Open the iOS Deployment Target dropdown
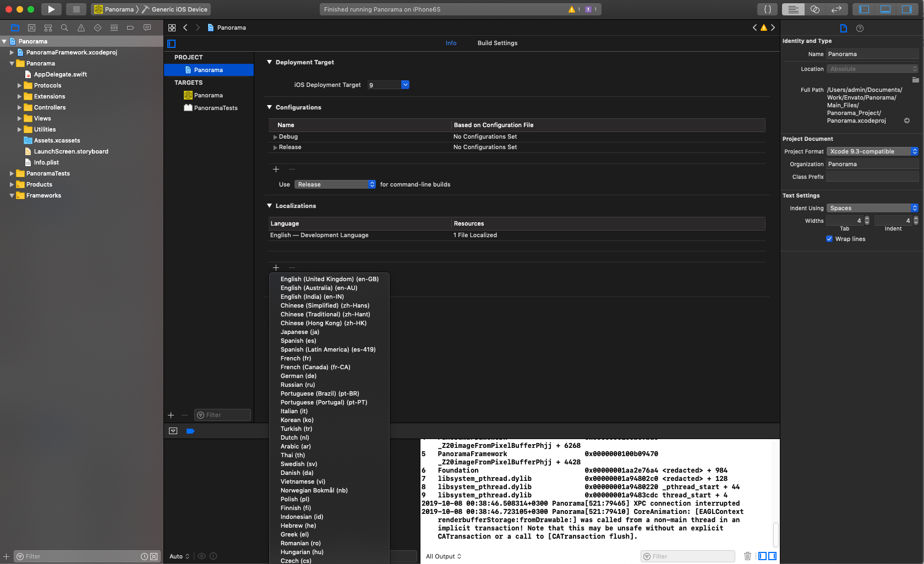 [405, 85]
